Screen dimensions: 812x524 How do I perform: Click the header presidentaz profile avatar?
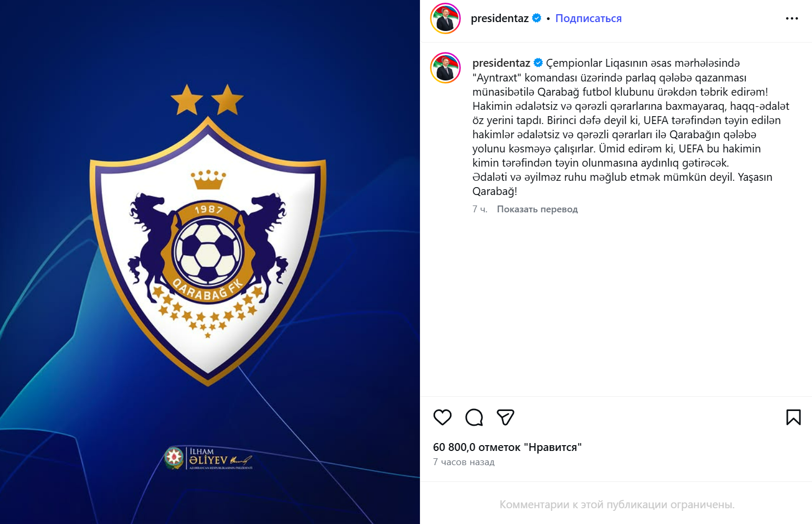[x=446, y=18]
